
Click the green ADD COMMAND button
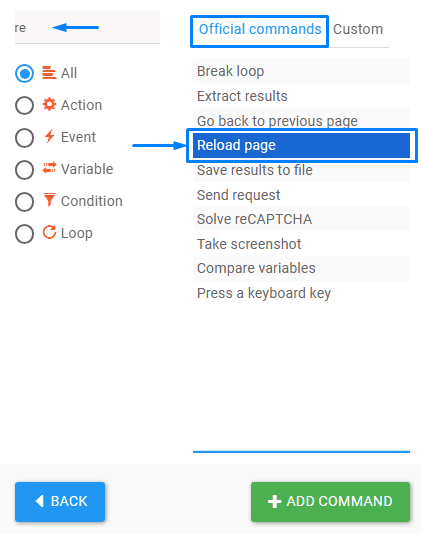click(330, 502)
